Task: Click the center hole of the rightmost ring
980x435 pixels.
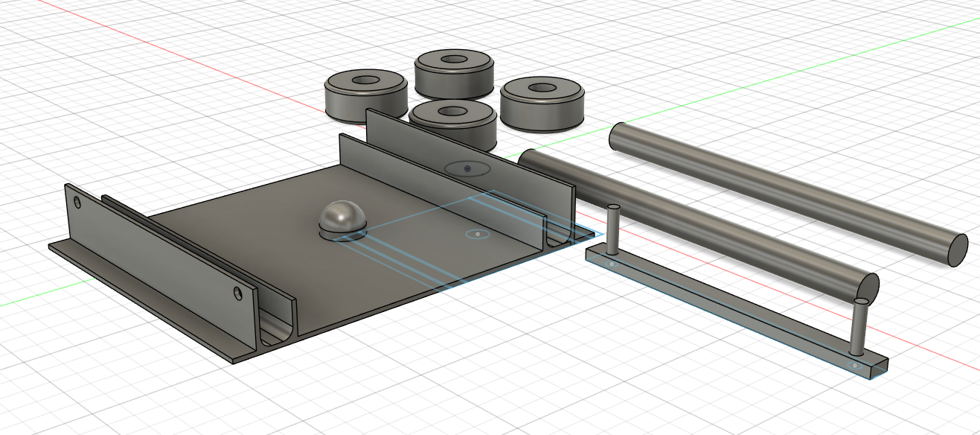Action: click(x=542, y=86)
